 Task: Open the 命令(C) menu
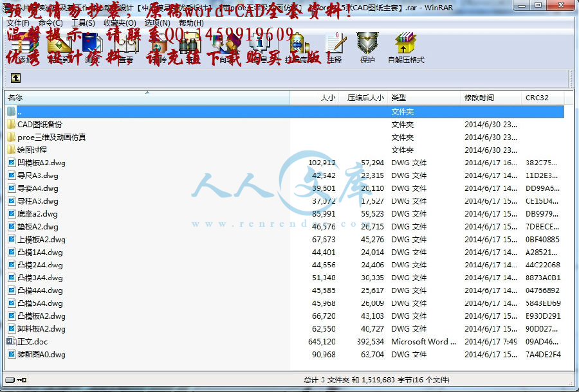[51, 23]
